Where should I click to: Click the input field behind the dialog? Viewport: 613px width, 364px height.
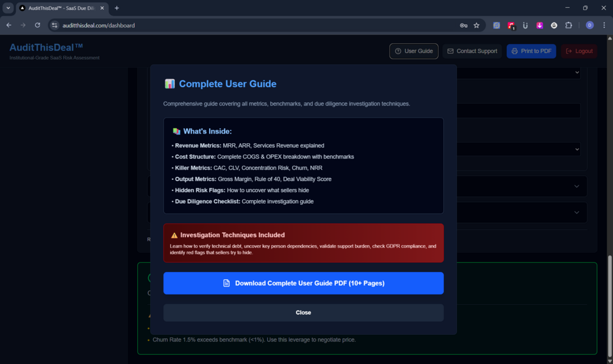click(x=518, y=110)
